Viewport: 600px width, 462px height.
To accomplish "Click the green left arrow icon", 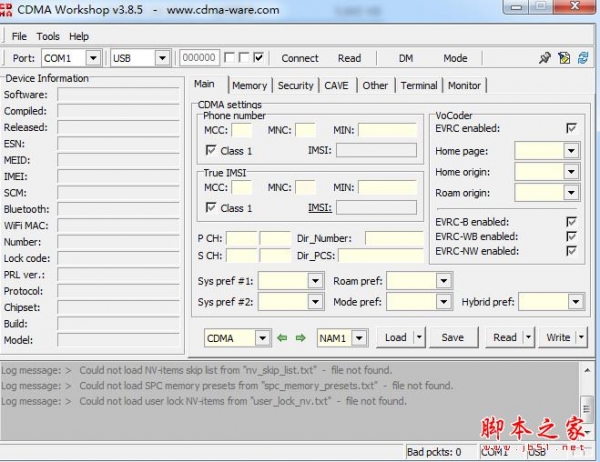I will click(x=282, y=338).
